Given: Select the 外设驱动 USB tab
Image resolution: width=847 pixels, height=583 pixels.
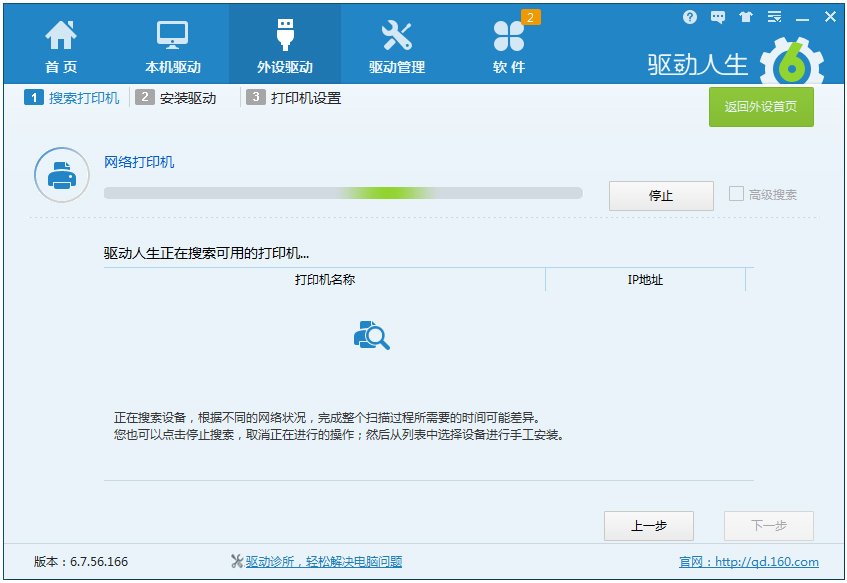Looking at the screenshot, I should tap(285, 45).
